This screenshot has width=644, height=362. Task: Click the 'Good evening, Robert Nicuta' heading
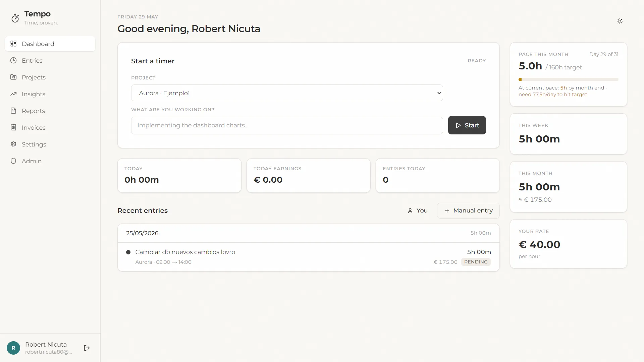coord(189,29)
